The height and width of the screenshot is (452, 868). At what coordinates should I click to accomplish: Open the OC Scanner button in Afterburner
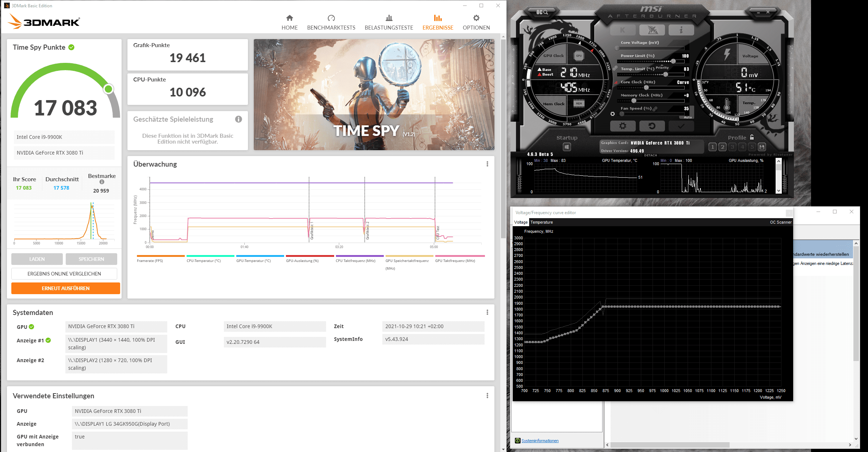click(542, 12)
